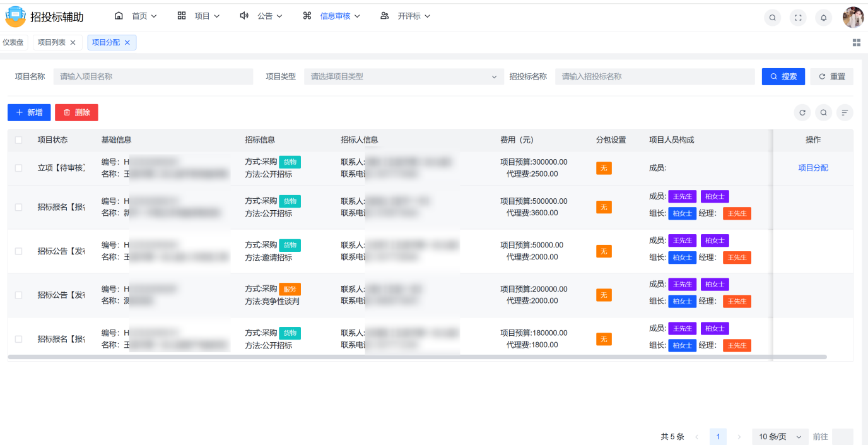868x445 pixels.
Task: Toggle the 无 subcontract setting in second row
Action: (604, 207)
